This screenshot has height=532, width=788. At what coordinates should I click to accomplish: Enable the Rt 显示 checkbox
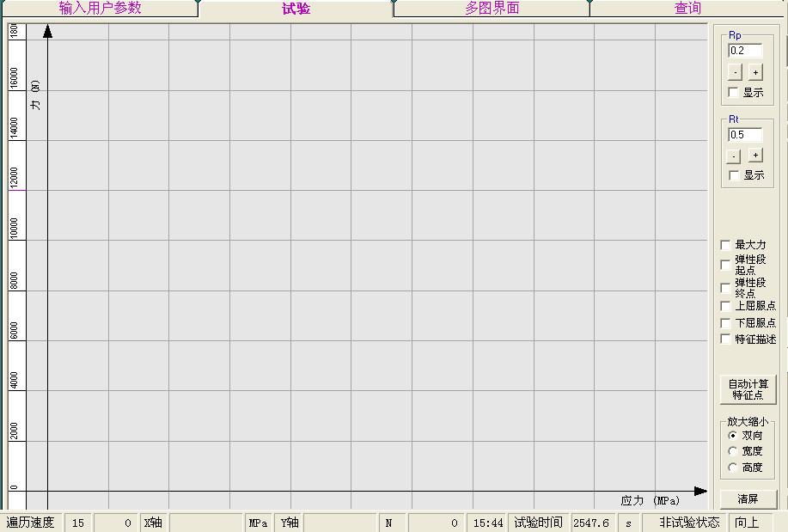pyautogui.click(x=734, y=175)
